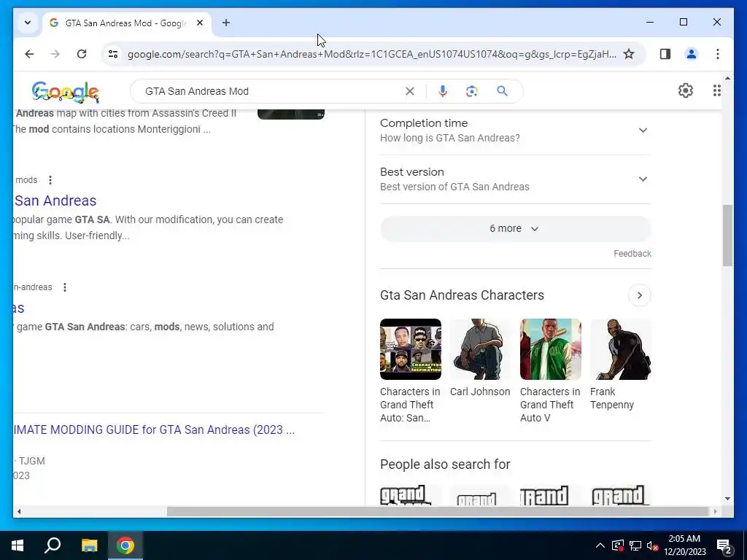Open Windows taskbar search
The width and height of the screenshot is (747, 560).
tap(53, 545)
